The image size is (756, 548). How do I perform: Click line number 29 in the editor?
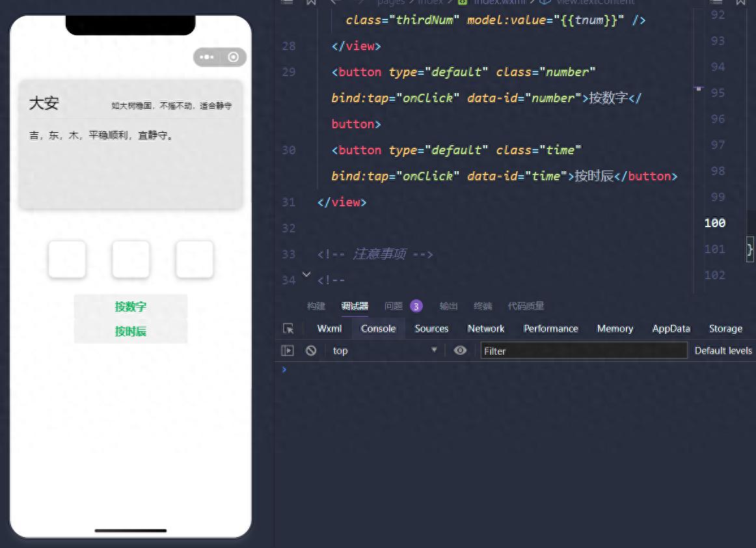tap(288, 72)
